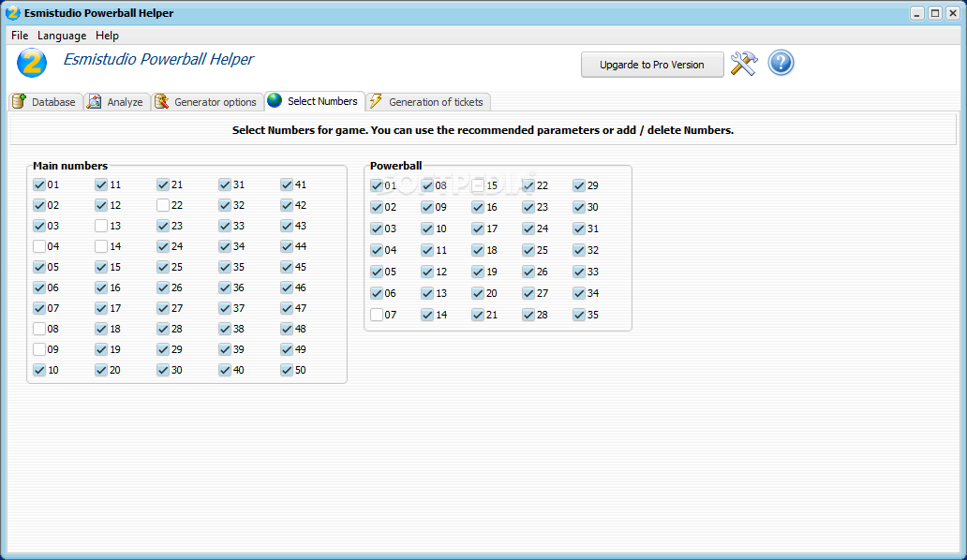Click the blue help question mark icon
This screenshot has height=560, width=967.
pos(781,63)
